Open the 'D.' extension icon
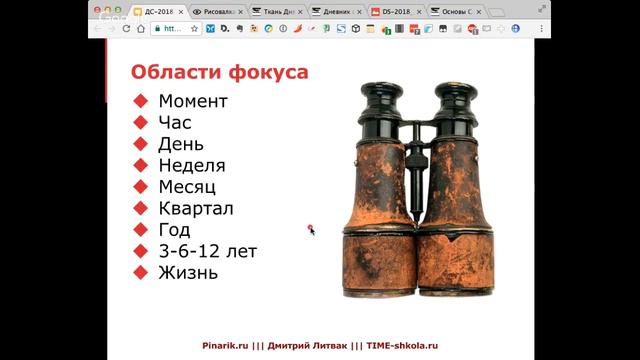This screenshot has width=640, height=360. pos(225,29)
